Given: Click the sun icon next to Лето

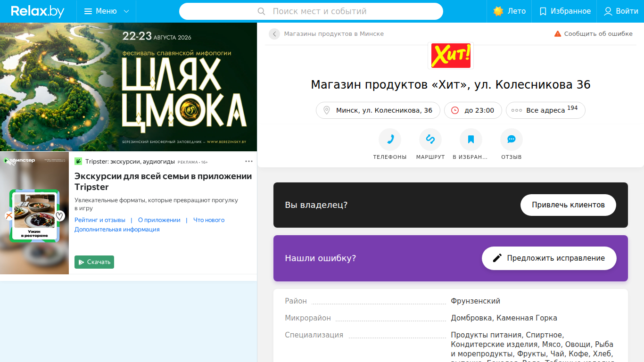Looking at the screenshot, I should pyautogui.click(x=498, y=11).
